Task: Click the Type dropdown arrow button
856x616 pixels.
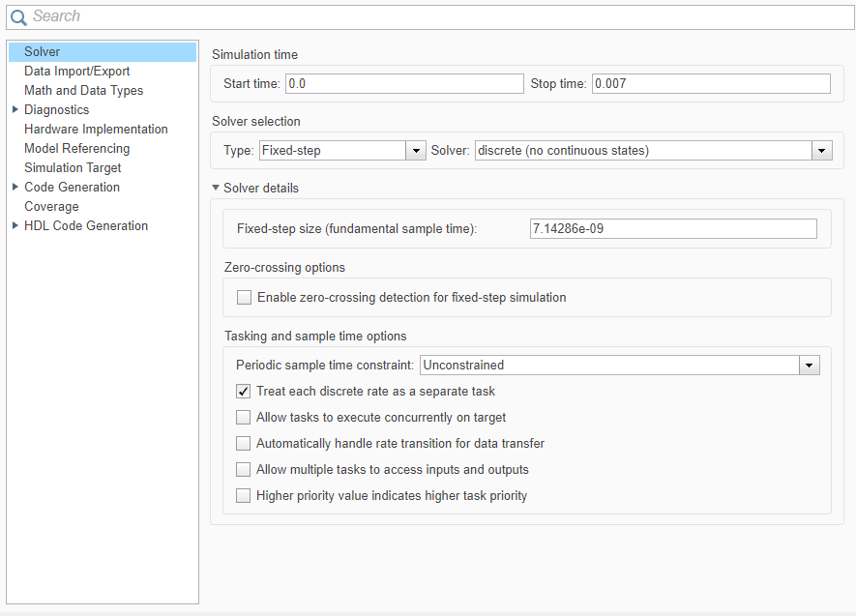Action: (x=416, y=151)
